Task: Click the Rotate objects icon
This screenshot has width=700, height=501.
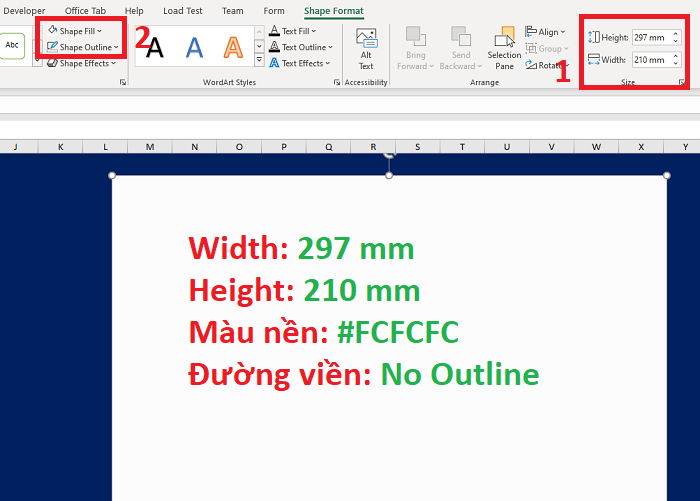Action: coord(531,65)
